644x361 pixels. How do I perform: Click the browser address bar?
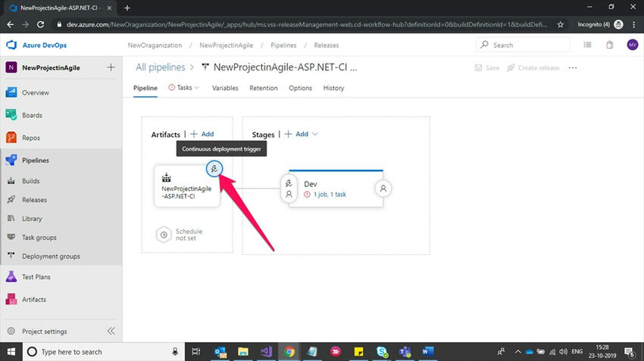[x=306, y=25]
